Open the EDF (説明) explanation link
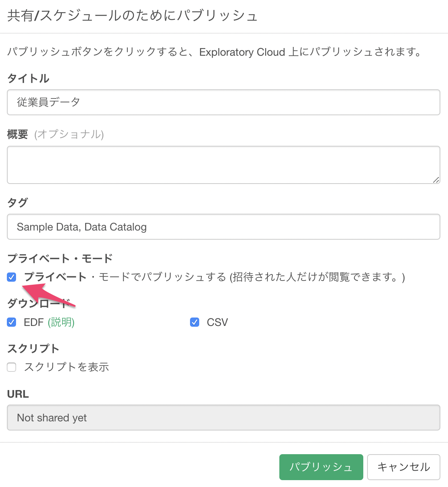The width and height of the screenshot is (448, 487). pyautogui.click(x=61, y=322)
